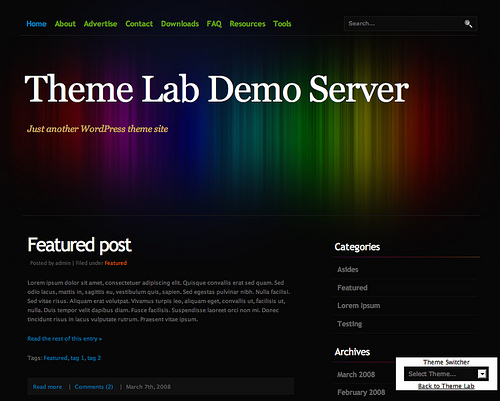Click the March 7th, 2008 date text
This screenshot has width=500, height=401.
pos(148,387)
